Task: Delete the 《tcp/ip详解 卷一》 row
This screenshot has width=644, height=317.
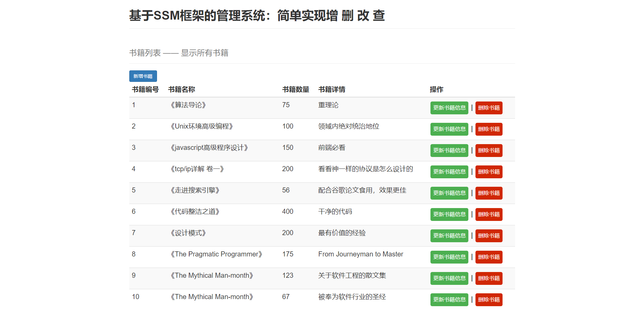Action: [488, 172]
